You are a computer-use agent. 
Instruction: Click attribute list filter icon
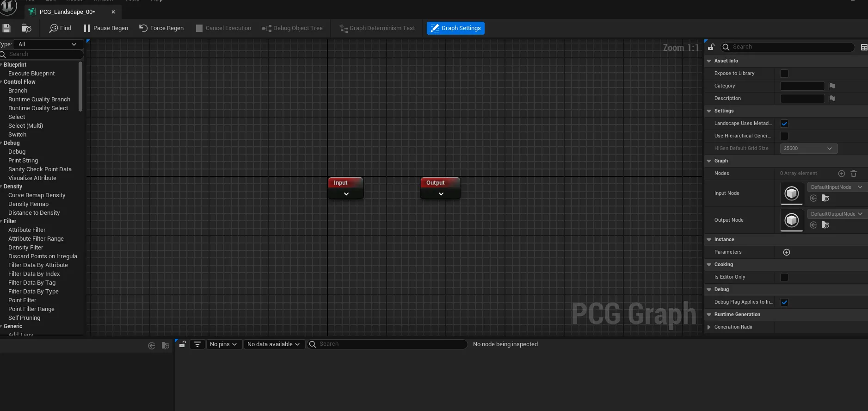[197, 344]
